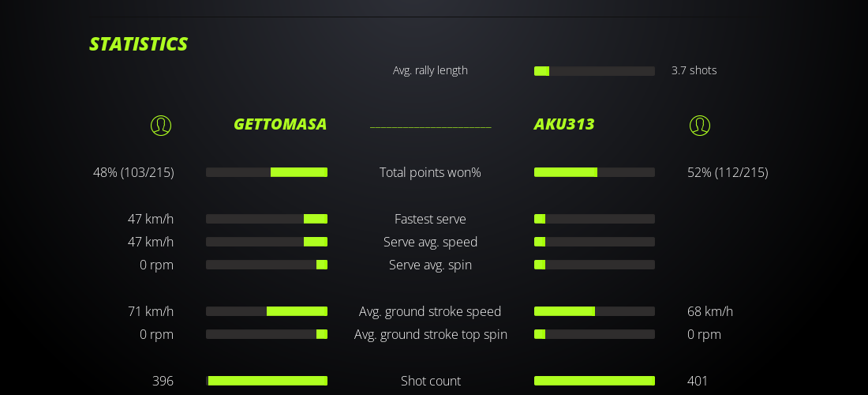Open the AKU313 player name link
Viewport: 868px width, 395px height.
(564, 124)
